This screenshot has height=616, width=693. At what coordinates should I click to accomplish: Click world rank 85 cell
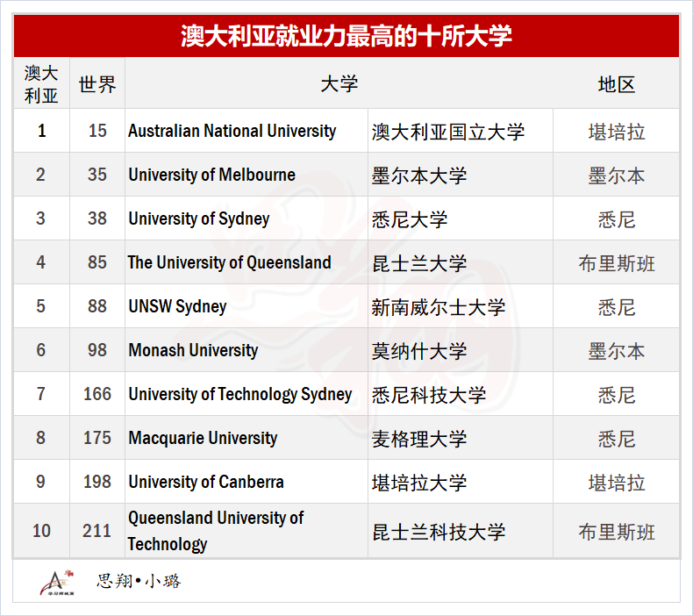97,262
